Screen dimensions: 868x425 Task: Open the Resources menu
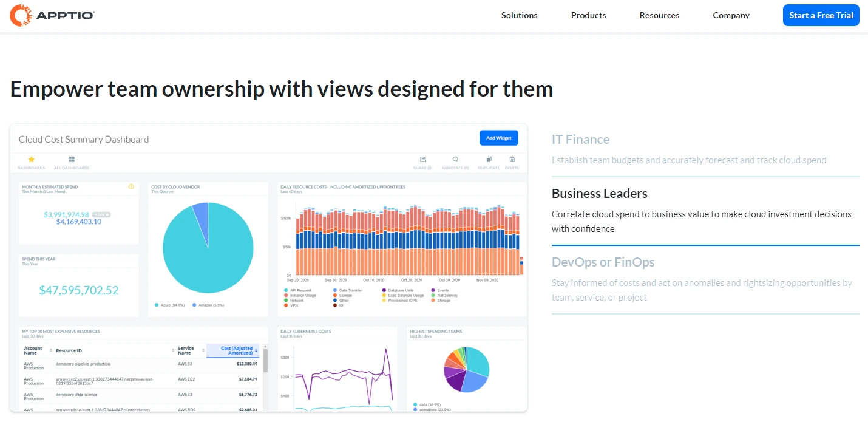tap(659, 15)
